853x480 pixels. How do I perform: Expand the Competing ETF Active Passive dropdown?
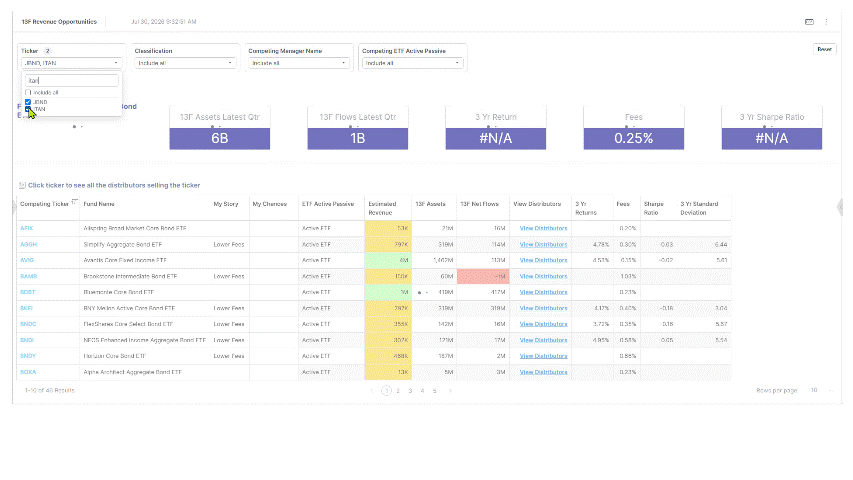[x=412, y=63]
